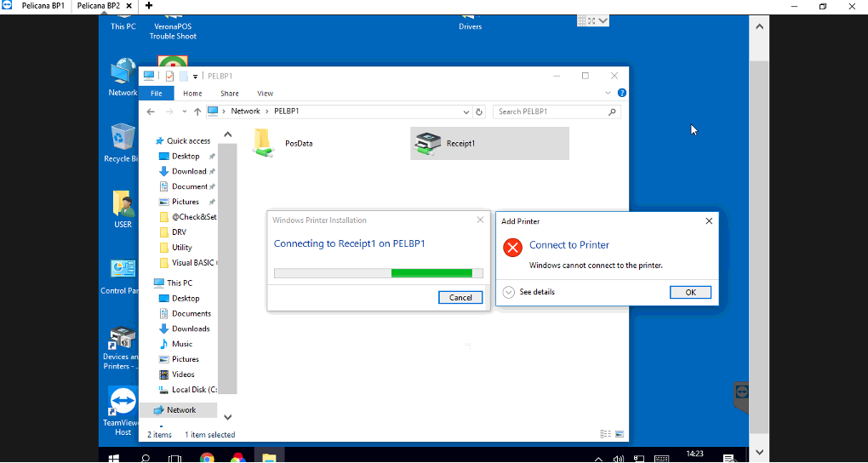Expand See details in Add Printer dialog
868x463 pixels.
click(529, 292)
